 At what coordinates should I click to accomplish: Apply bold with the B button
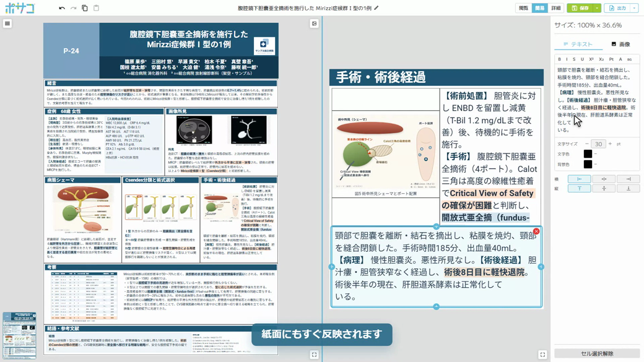point(559,59)
